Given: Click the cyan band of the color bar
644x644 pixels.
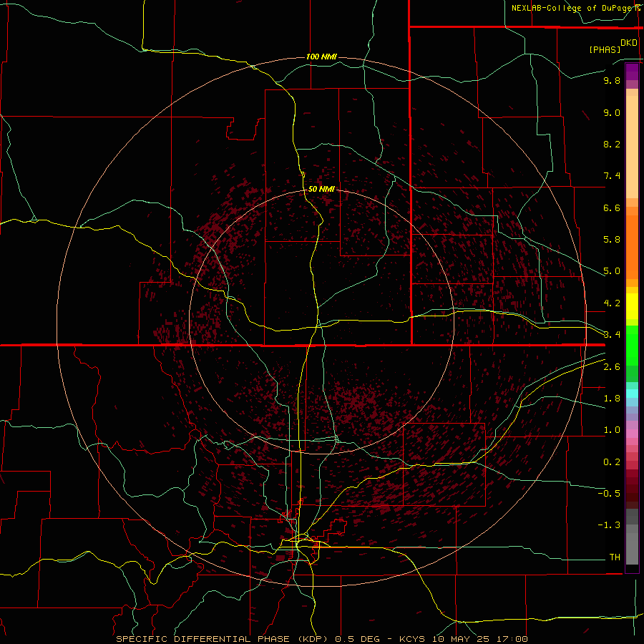Looking at the screenshot, I should pyautogui.click(x=632, y=394).
